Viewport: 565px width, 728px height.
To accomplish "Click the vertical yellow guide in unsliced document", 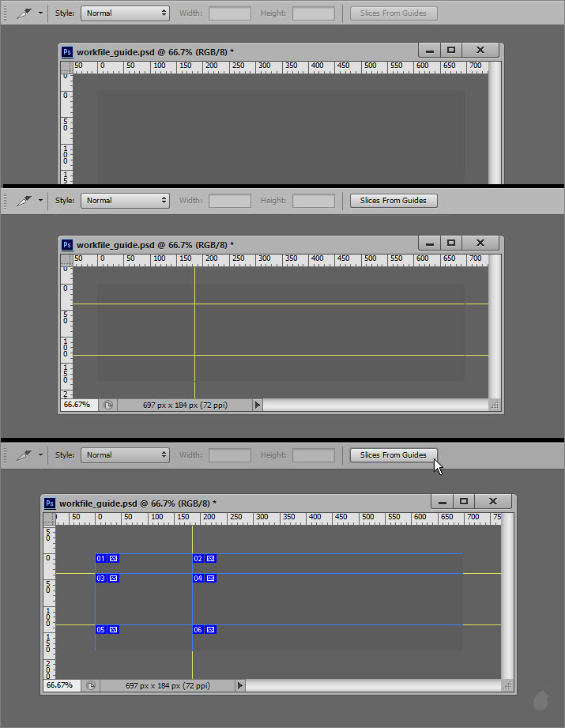I will pos(194,332).
